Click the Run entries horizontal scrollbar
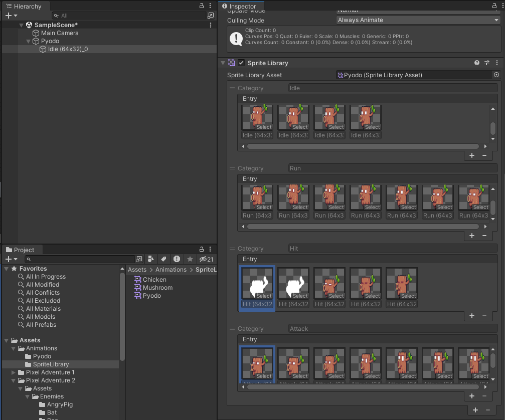 [x=363, y=227]
